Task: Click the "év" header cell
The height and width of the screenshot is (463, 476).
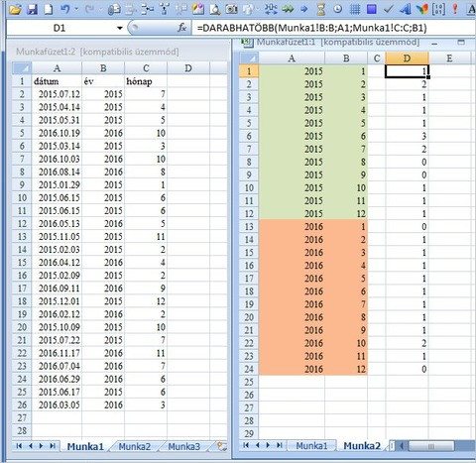Action: [x=103, y=81]
